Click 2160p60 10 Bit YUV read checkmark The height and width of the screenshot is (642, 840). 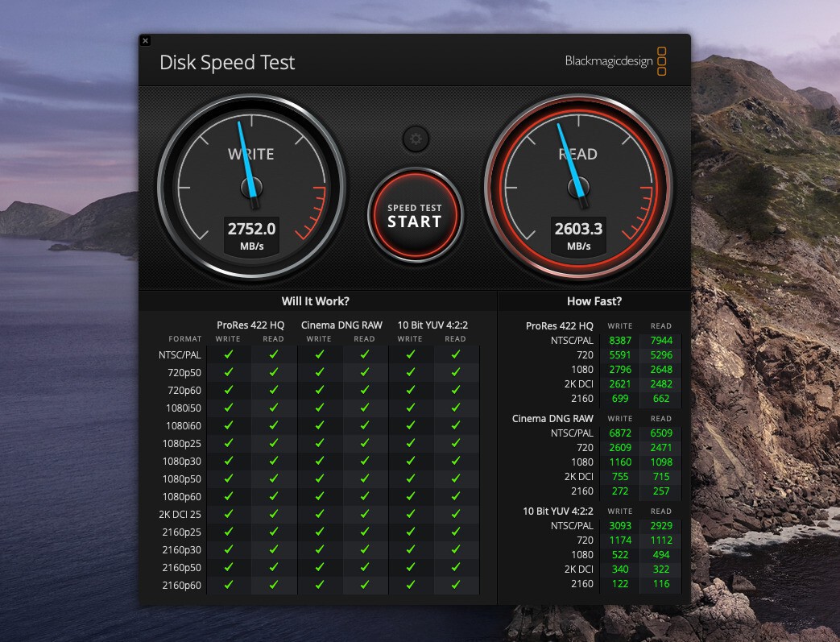[x=456, y=585]
